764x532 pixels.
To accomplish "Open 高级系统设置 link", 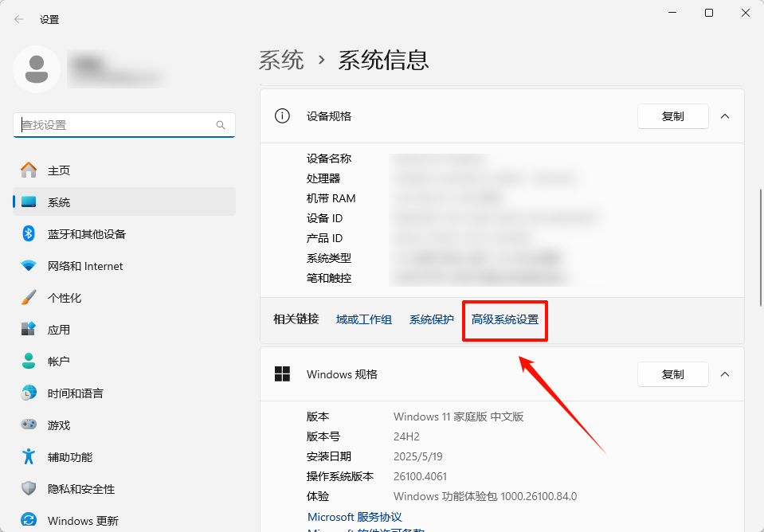I will tap(505, 319).
